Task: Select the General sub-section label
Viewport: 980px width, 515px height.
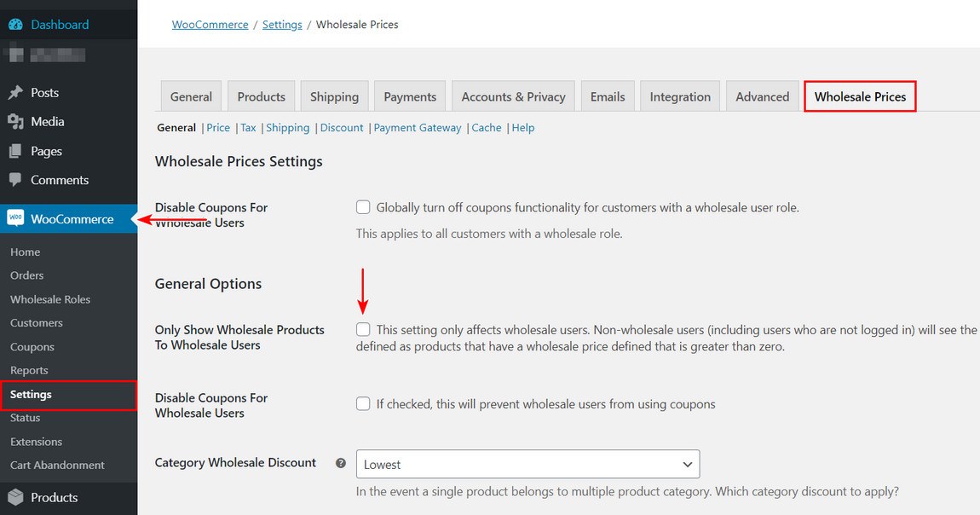Action: (x=176, y=128)
